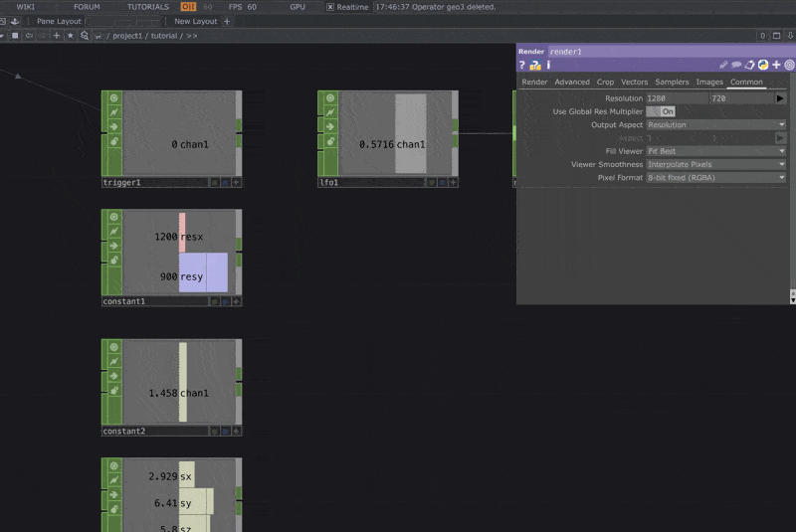Expand the Fill Viewer dropdown

point(715,151)
